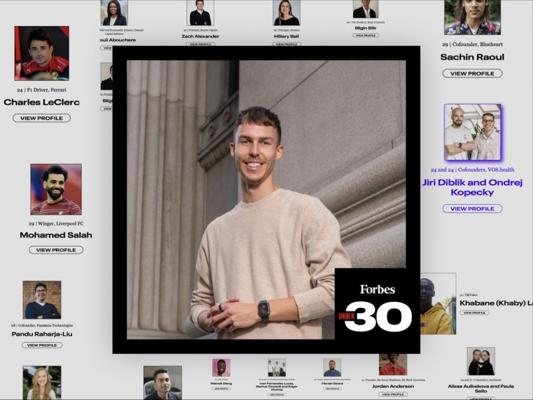This screenshot has height=400, width=533.
Task: Click View Profile under Mohamed Salah
Action: [56, 250]
